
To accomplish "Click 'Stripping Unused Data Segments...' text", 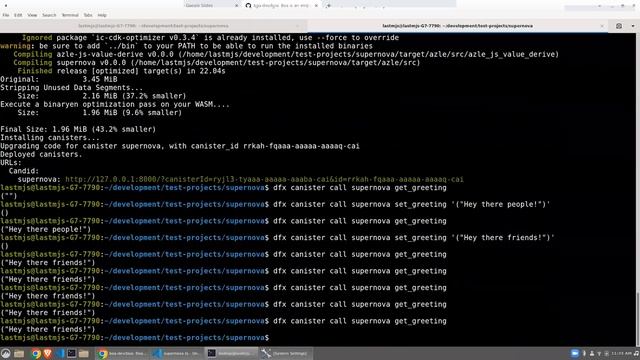I will coord(71,88).
